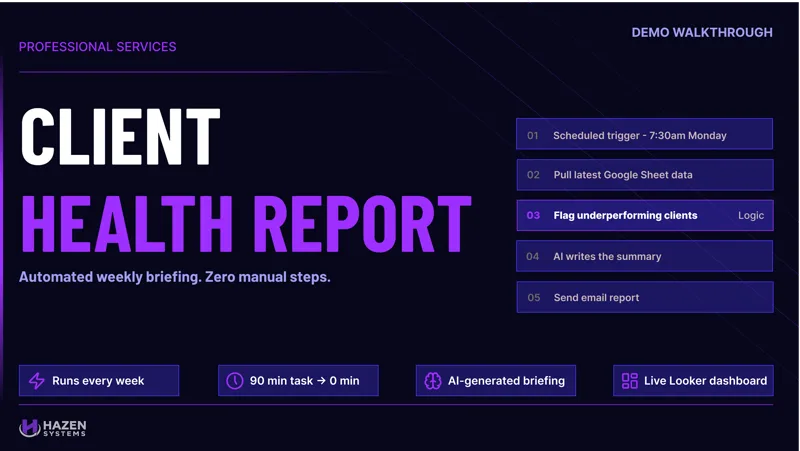Click the AI-generated briefing badge text

point(506,381)
